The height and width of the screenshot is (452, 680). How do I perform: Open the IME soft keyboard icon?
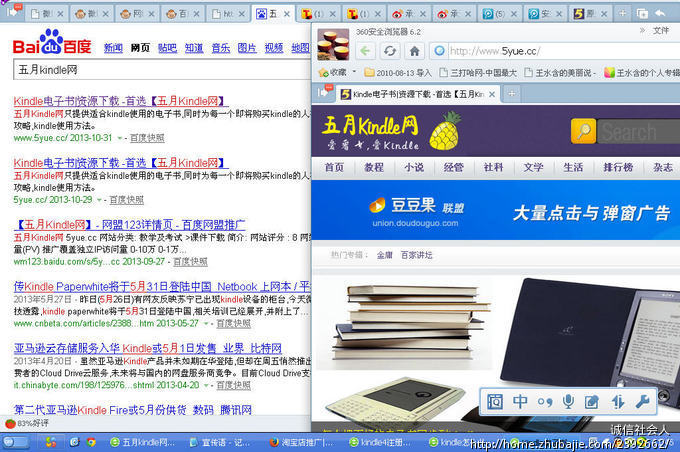click(495, 402)
